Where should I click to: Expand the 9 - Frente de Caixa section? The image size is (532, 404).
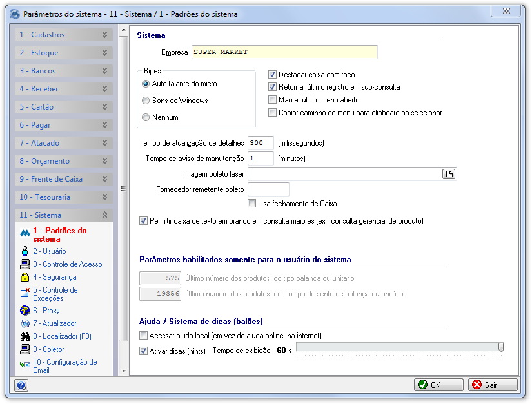[x=63, y=179]
